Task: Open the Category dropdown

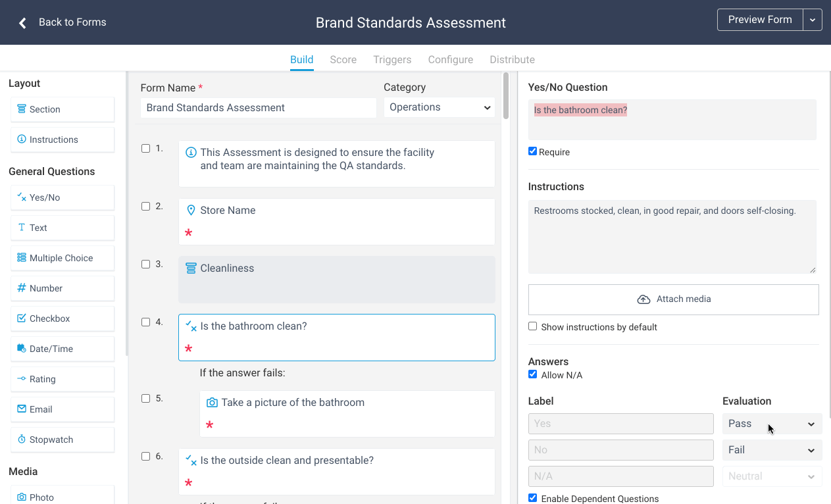Action: (x=440, y=107)
